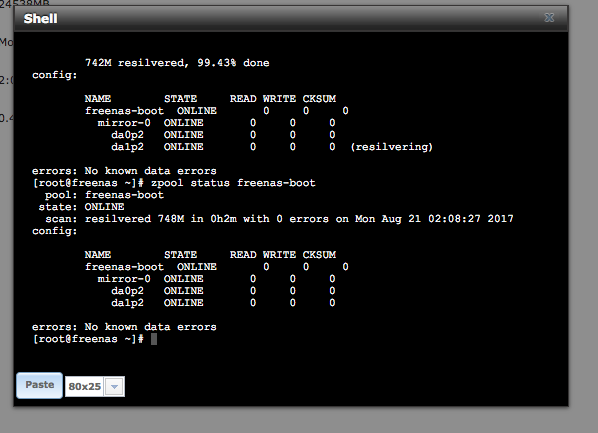Place cursor at the last shell prompt
The width and height of the screenshot is (598, 433).
[154, 339]
